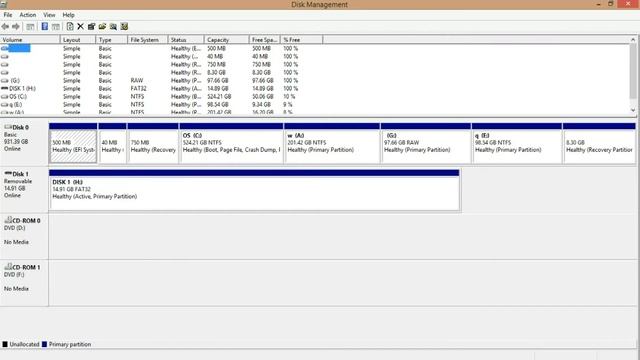
Task: Click the black X Delete icon
Action: [x=80, y=27]
